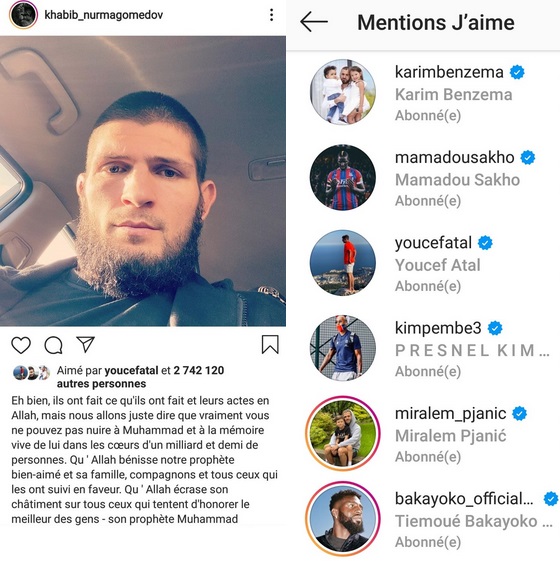Viewport: 560px width, 561px height.
Task: Open karimbenzema profile avatar
Action: pyautogui.click(x=343, y=92)
